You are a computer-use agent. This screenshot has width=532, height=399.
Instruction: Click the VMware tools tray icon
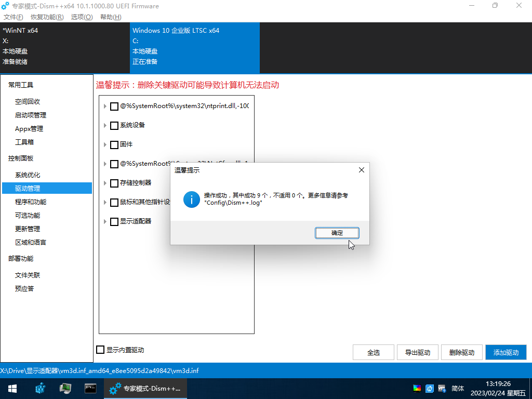[x=442, y=388]
